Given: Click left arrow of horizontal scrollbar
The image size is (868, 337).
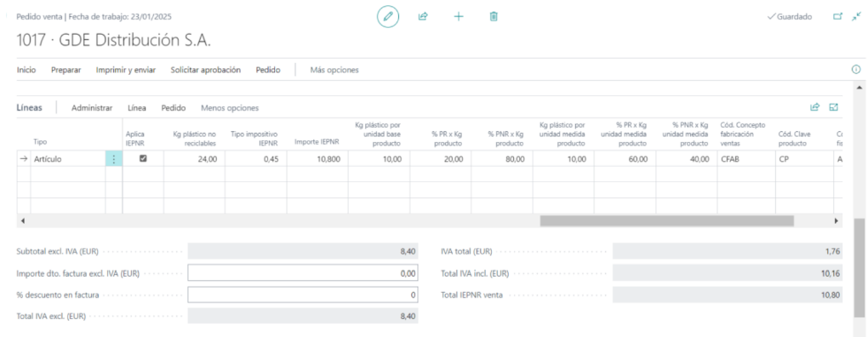Looking at the screenshot, I should [x=23, y=220].
